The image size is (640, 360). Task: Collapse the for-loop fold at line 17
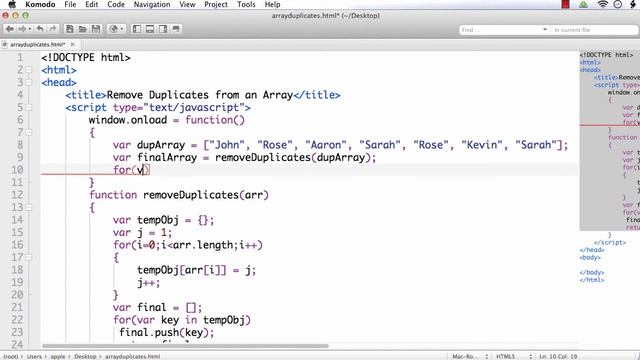click(29, 258)
